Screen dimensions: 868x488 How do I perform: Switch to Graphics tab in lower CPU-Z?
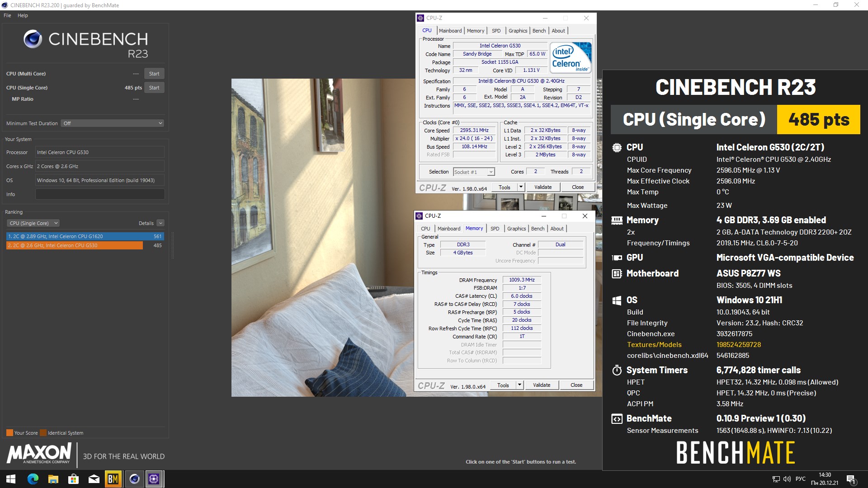[516, 229]
